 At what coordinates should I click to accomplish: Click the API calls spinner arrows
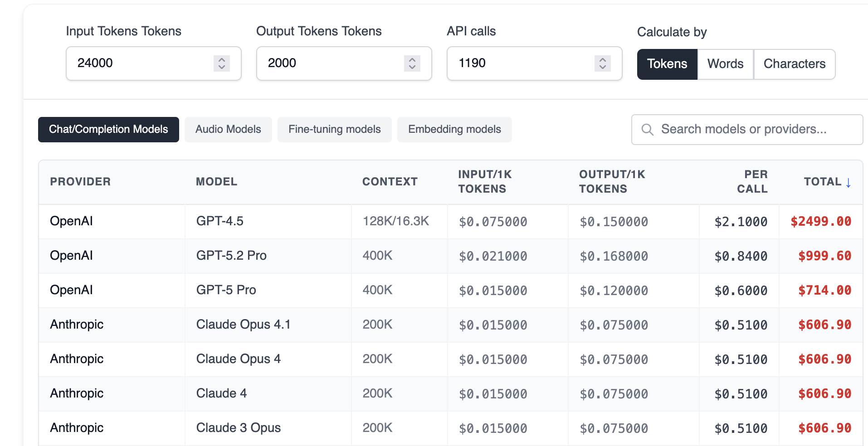click(x=602, y=63)
